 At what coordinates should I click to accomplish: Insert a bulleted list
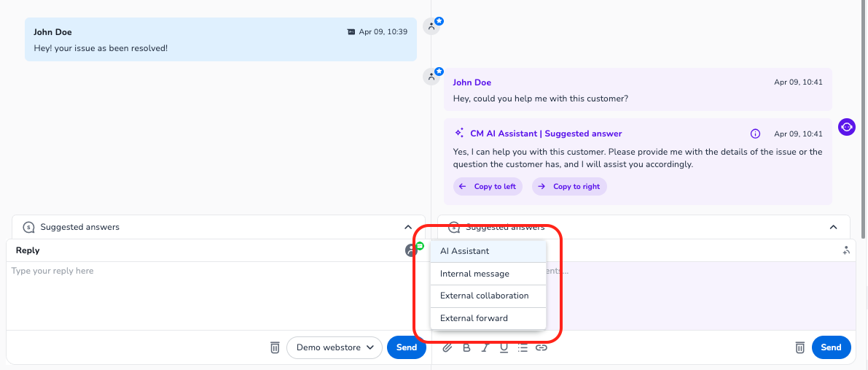pyautogui.click(x=523, y=347)
